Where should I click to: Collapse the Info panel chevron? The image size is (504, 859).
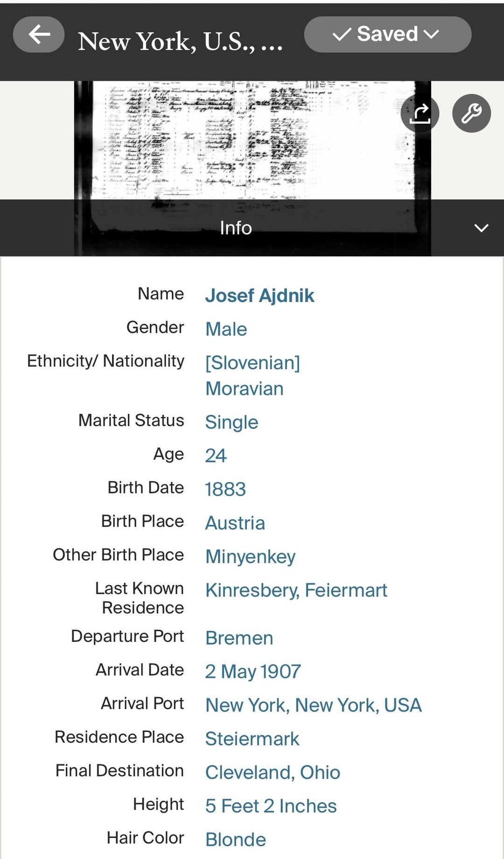(481, 228)
